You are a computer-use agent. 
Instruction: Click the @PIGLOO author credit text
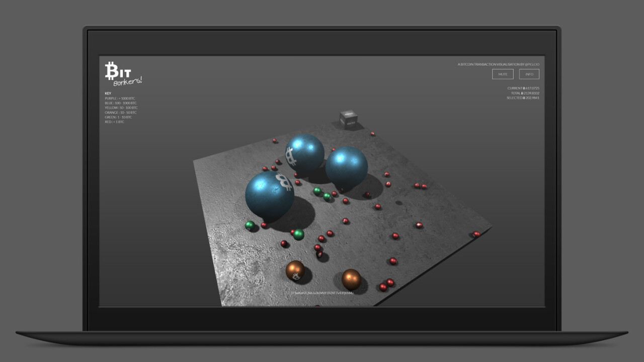click(532, 64)
